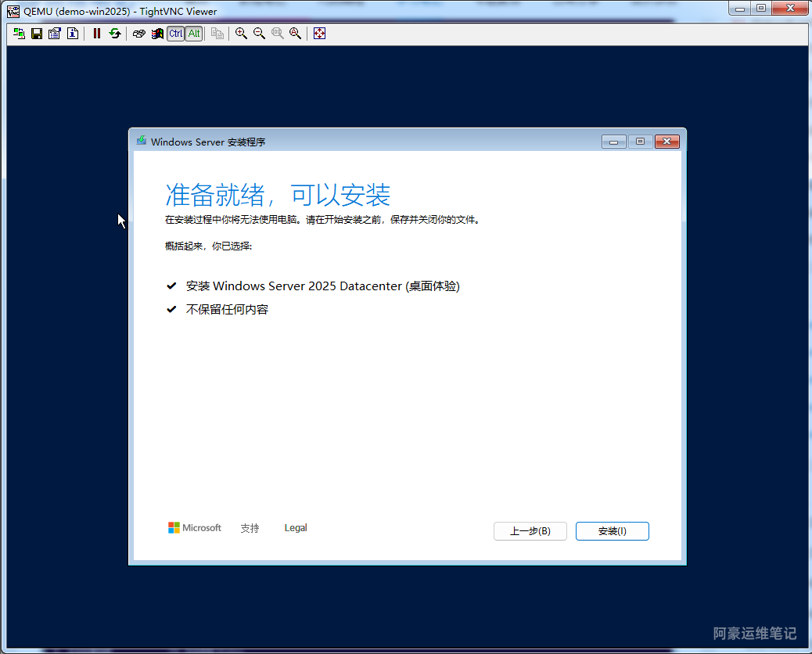This screenshot has width=812, height=654.
Task: Open the 支持 support link
Action: coord(250,528)
